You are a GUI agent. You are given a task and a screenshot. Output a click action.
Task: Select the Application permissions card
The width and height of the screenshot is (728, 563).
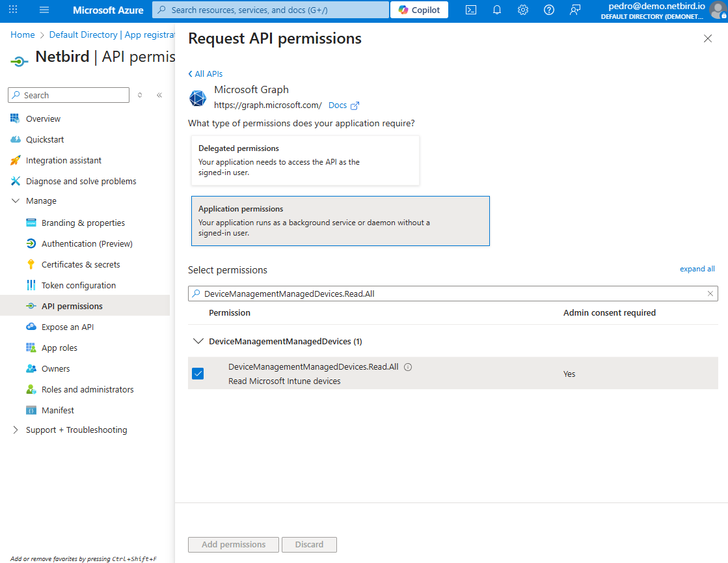click(x=340, y=221)
